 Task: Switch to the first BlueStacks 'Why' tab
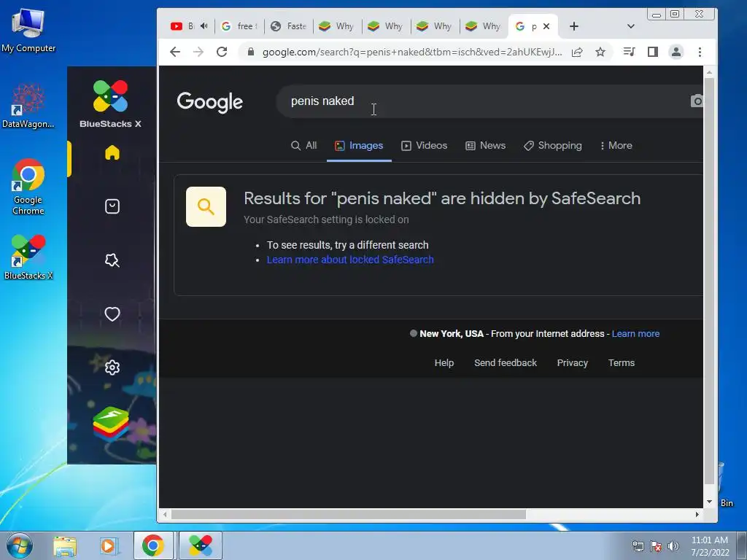338,26
